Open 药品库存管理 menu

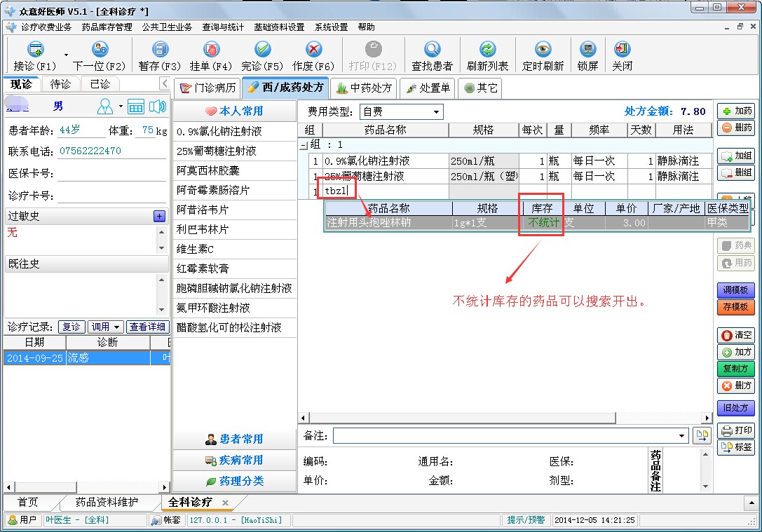click(107, 27)
